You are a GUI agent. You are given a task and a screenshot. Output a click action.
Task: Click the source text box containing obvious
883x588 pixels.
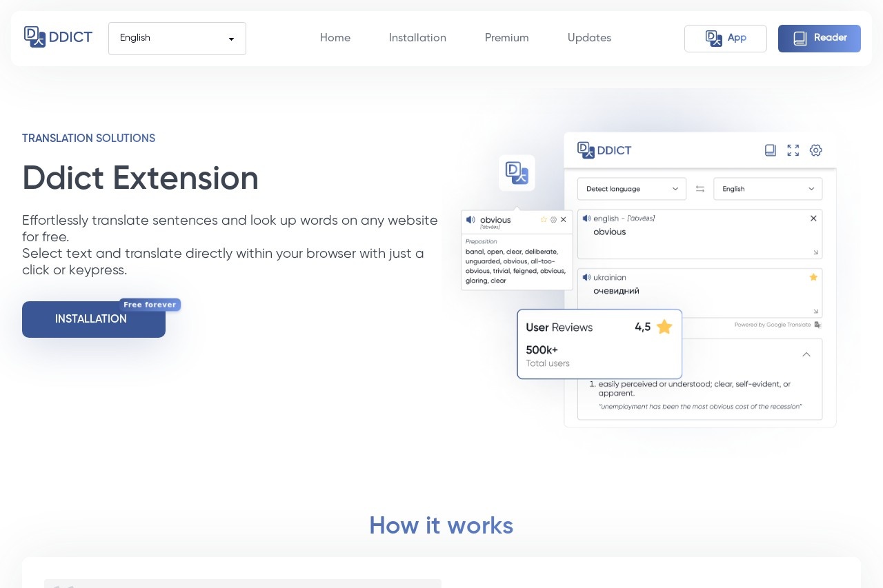pyautogui.click(x=700, y=234)
